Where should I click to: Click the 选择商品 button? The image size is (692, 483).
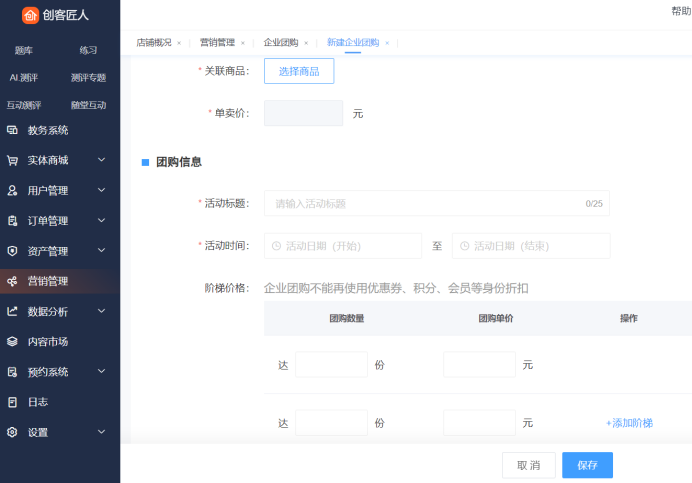click(x=299, y=71)
